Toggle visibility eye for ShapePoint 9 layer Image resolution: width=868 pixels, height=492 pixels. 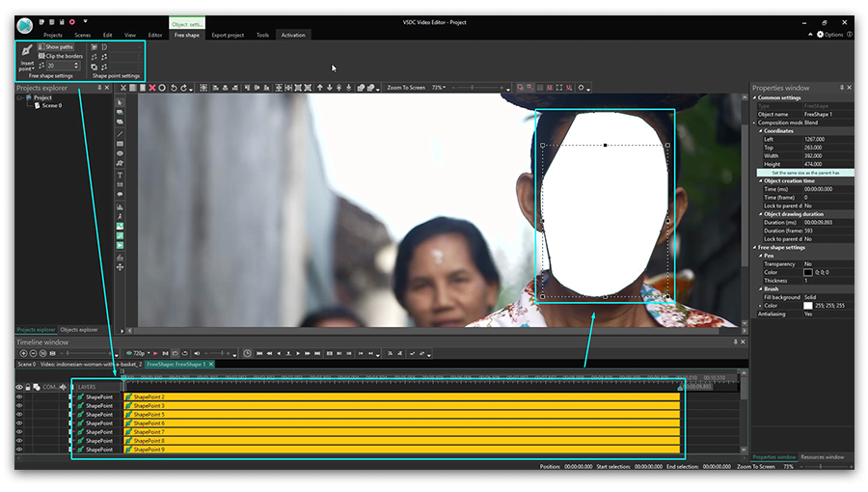[x=19, y=450]
